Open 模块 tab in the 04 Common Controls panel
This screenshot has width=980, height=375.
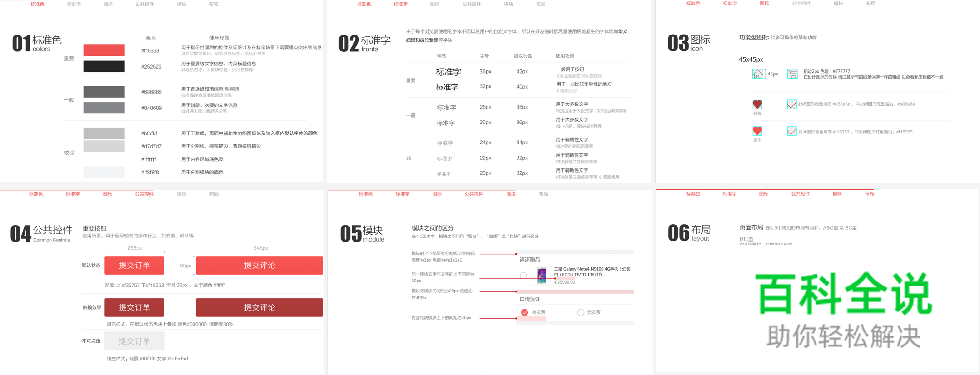pyautogui.click(x=181, y=194)
